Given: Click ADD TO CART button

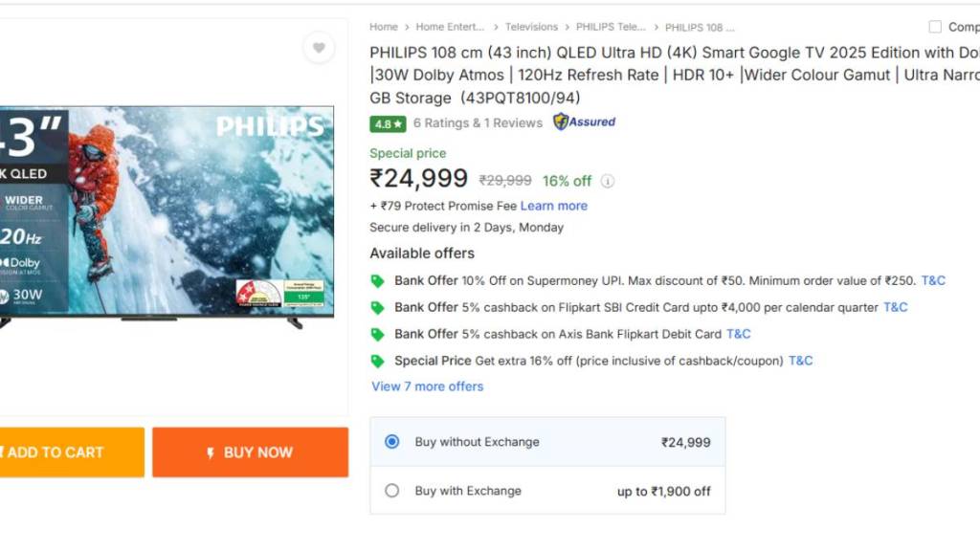Looking at the screenshot, I should coord(67,452).
